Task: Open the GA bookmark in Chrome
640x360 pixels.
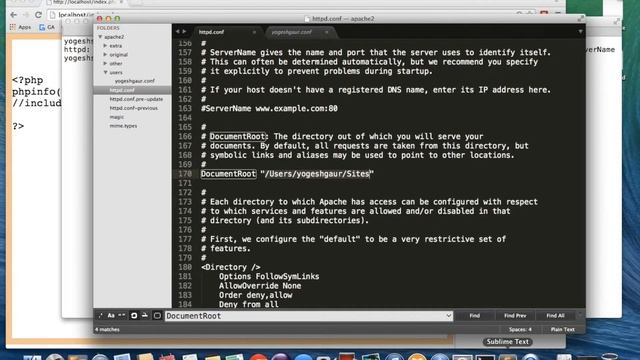Action: tap(47, 27)
